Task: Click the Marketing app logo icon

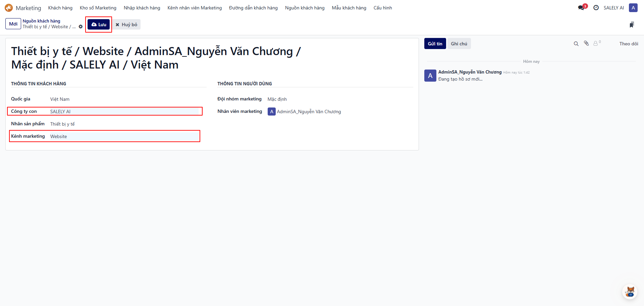Action: tap(9, 8)
